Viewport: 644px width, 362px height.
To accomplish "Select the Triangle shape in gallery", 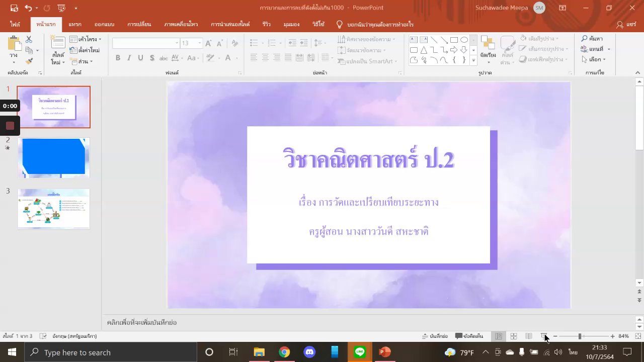I will click(424, 50).
